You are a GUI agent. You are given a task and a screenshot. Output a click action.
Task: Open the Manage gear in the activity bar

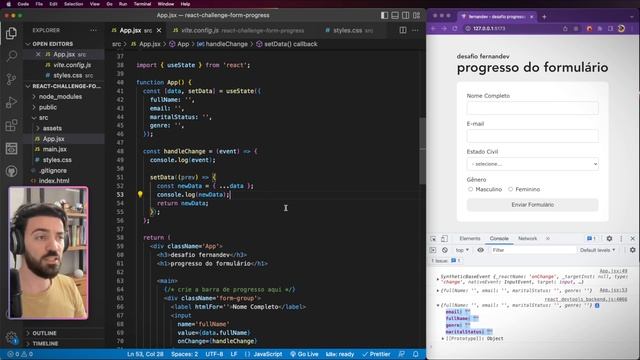tap(11, 337)
